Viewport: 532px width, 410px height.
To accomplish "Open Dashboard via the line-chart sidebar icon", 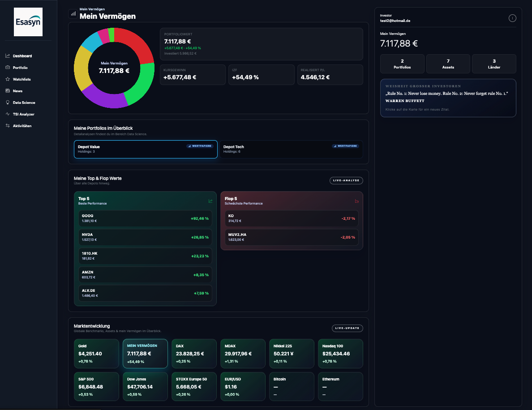I will click(x=7, y=56).
